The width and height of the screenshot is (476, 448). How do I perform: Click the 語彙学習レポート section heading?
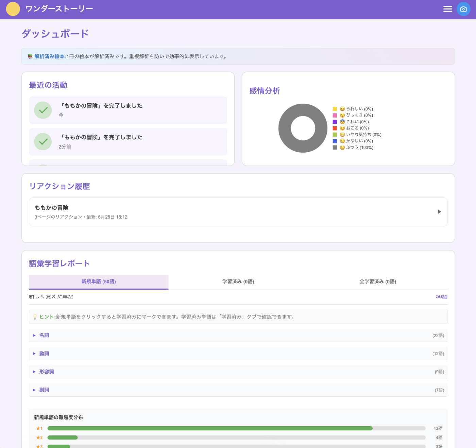[x=59, y=263]
